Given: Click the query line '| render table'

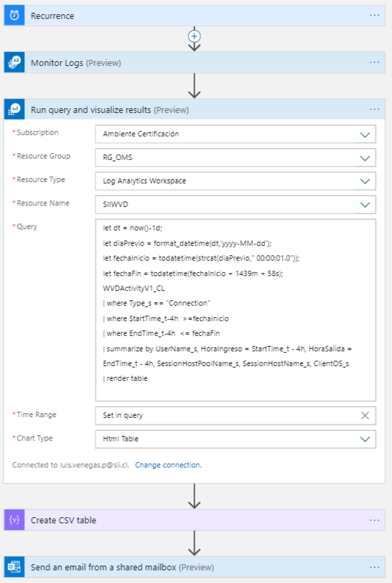Looking at the screenshot, I should coord(126,378).
